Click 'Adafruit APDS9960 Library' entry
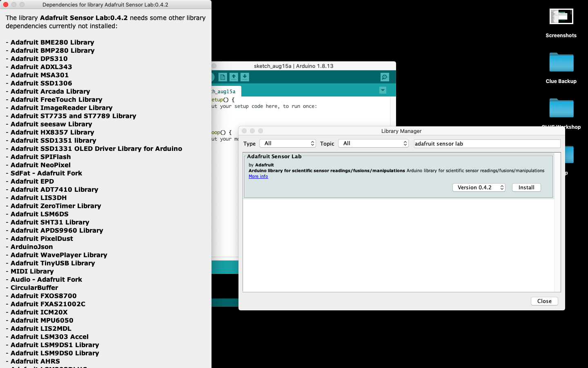 57,230
